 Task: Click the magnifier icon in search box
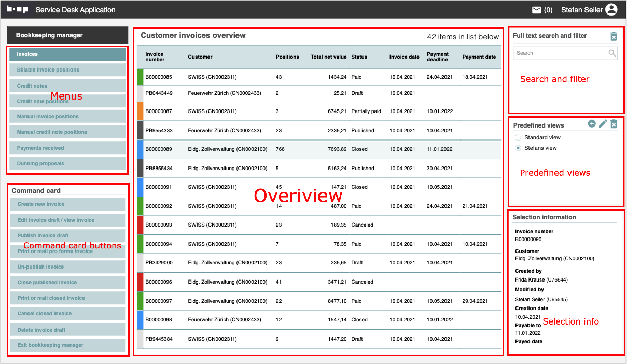[x=612, y=53]
